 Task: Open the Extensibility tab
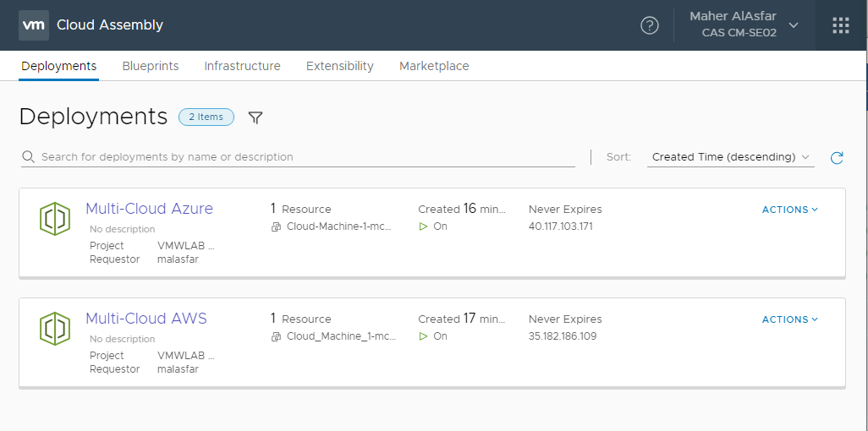click(x=339, y=66)
